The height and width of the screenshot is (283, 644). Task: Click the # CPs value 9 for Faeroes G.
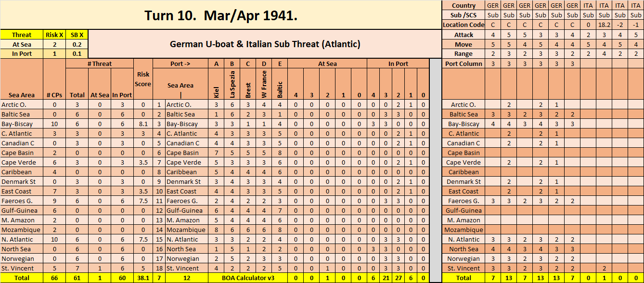point(54,201)
